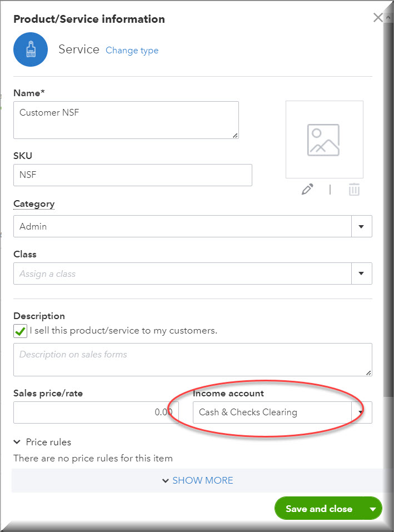Open the Income account dropdown

click(x=361, y=412)
